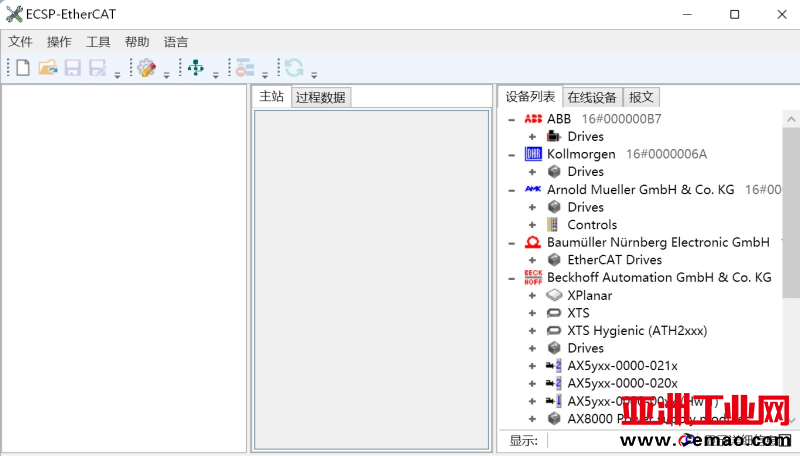Viewport: 800px width, 456px height.
Task: Open the 帮助 menu
Action: [137, 42]
